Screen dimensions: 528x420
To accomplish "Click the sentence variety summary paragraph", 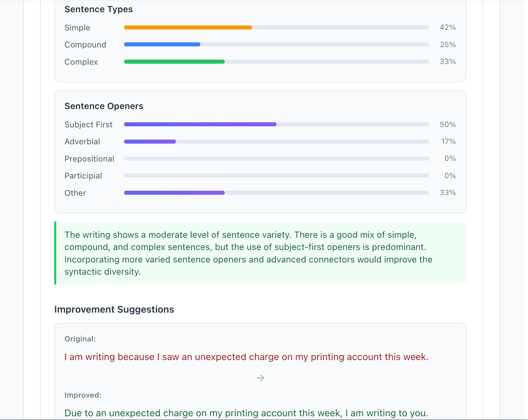I will click(248, 253).
